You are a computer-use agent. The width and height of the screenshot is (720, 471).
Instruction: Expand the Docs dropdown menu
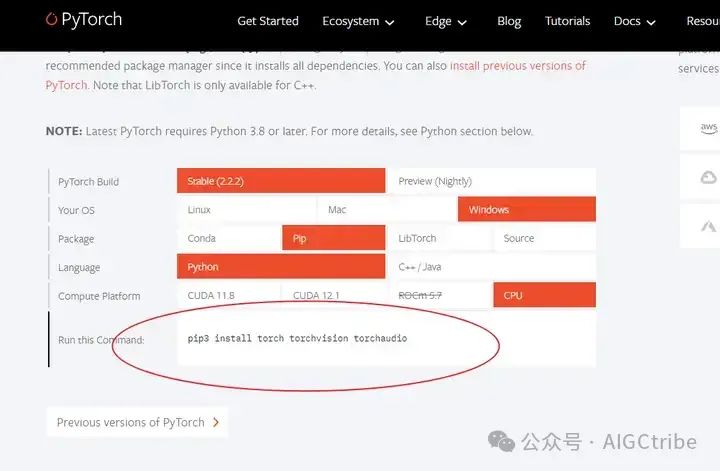634,21
